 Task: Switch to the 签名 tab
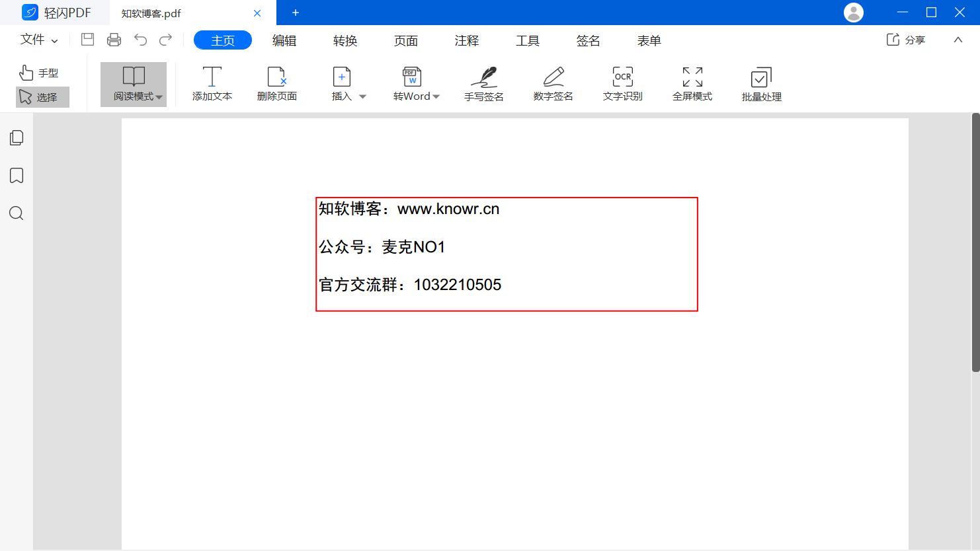(x=588, y=40)
